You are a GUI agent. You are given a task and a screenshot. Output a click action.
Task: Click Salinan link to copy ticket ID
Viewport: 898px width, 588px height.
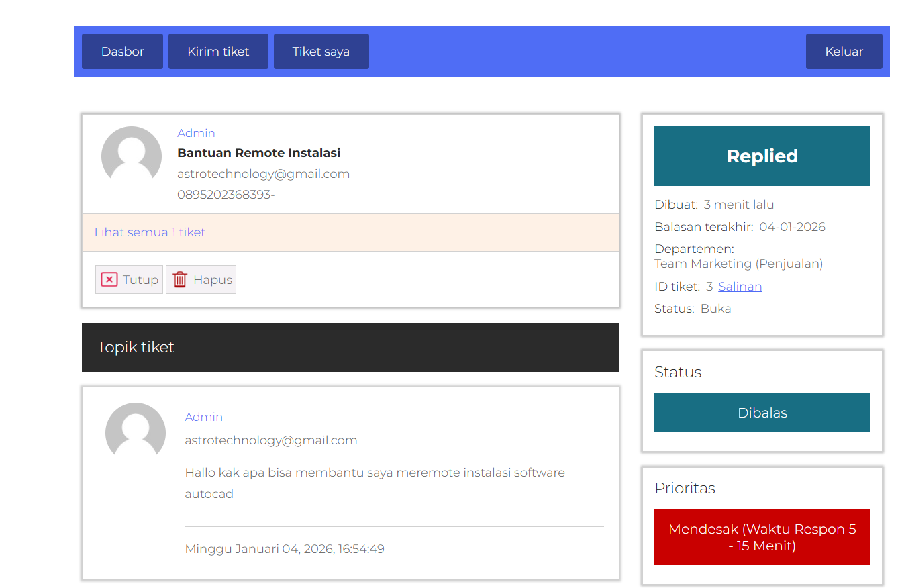pos(740,287)
